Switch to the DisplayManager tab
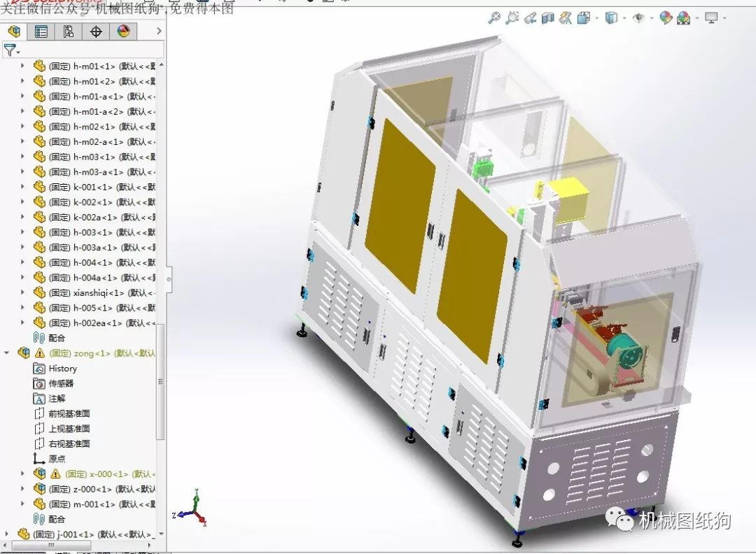 123,31
